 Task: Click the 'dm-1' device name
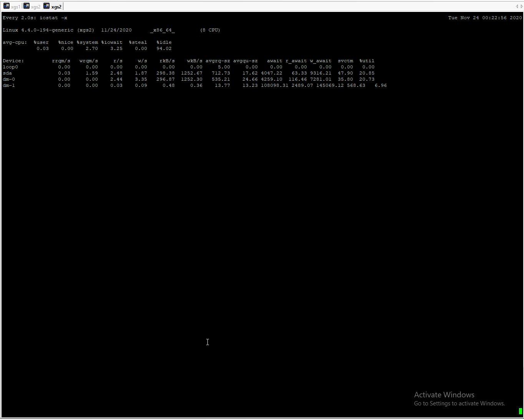[x=9, y=85]
